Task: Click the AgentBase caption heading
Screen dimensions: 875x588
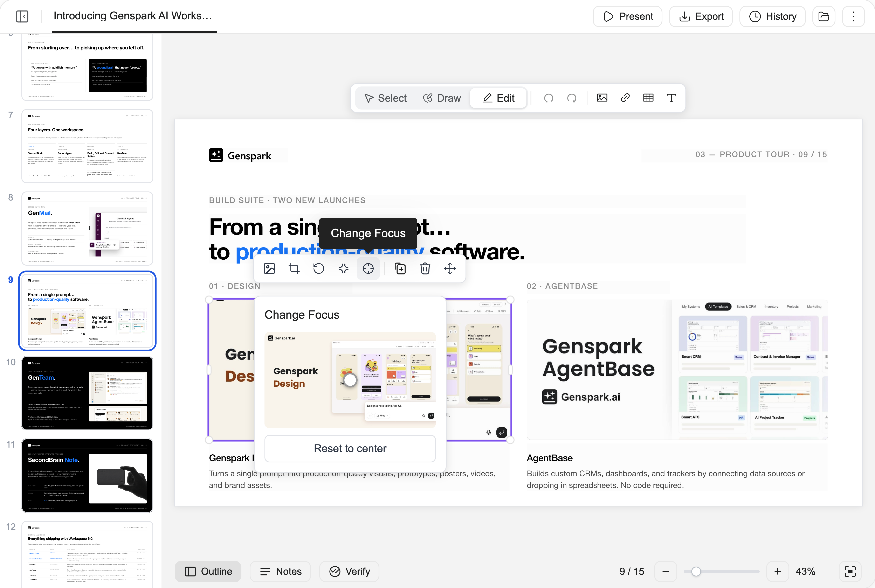Action: tap(549, 458)
